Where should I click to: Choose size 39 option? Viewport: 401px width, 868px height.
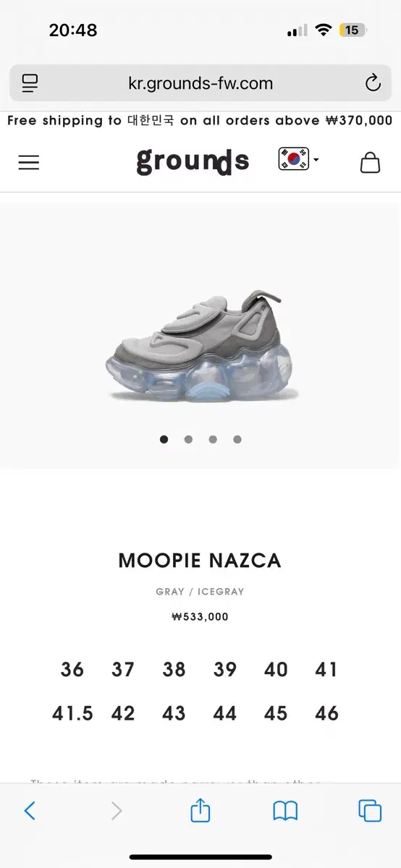[225, 670]
